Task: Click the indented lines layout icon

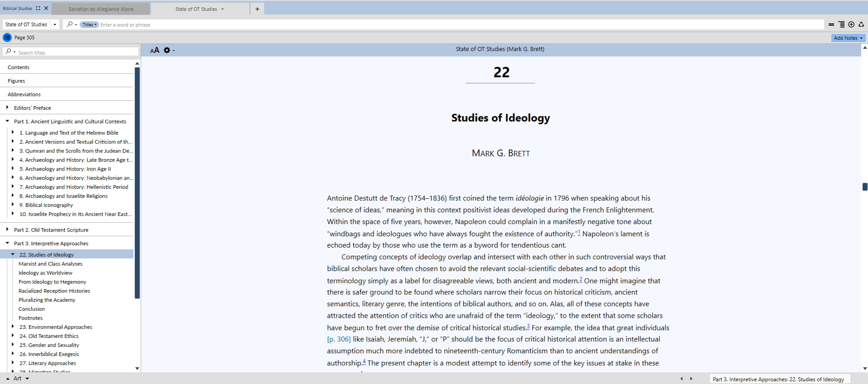Action: (841, 25)
